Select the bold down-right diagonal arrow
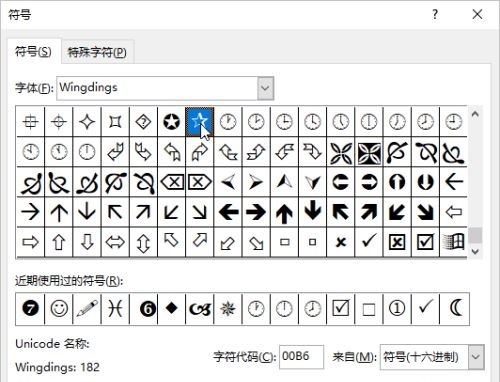 [x=426, y=212]
